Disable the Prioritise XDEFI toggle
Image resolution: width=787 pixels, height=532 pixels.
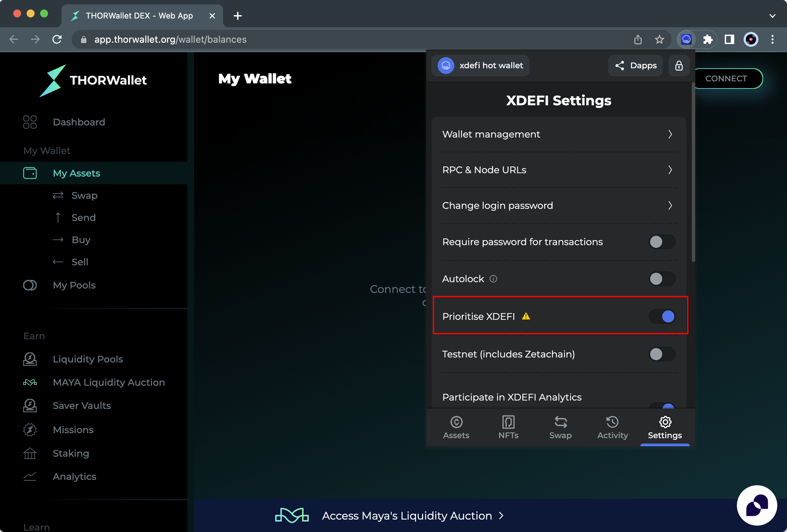662,316
